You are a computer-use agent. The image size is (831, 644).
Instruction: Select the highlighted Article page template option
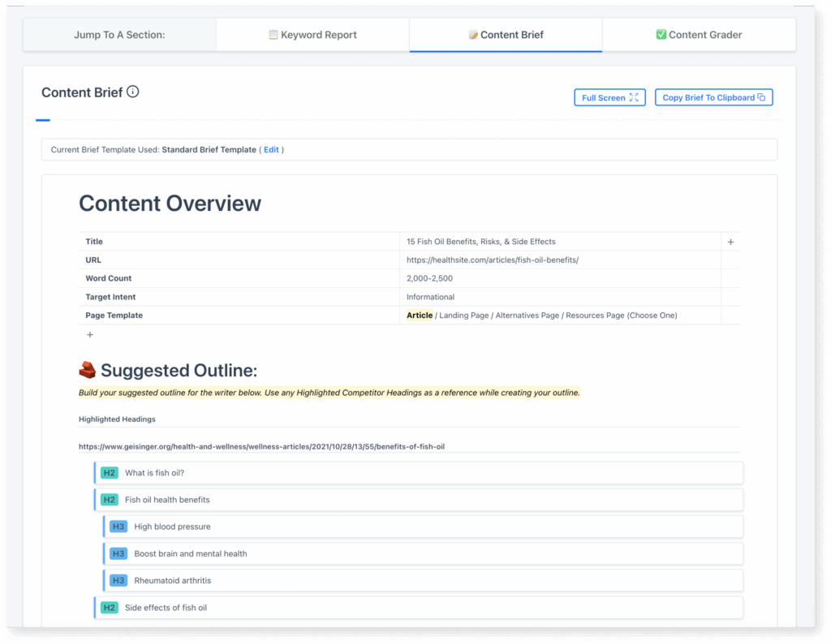tap(420, 315)
